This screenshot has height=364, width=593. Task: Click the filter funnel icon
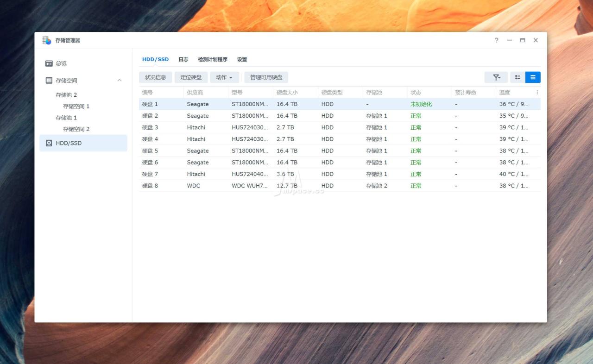[x=496, y=77]
